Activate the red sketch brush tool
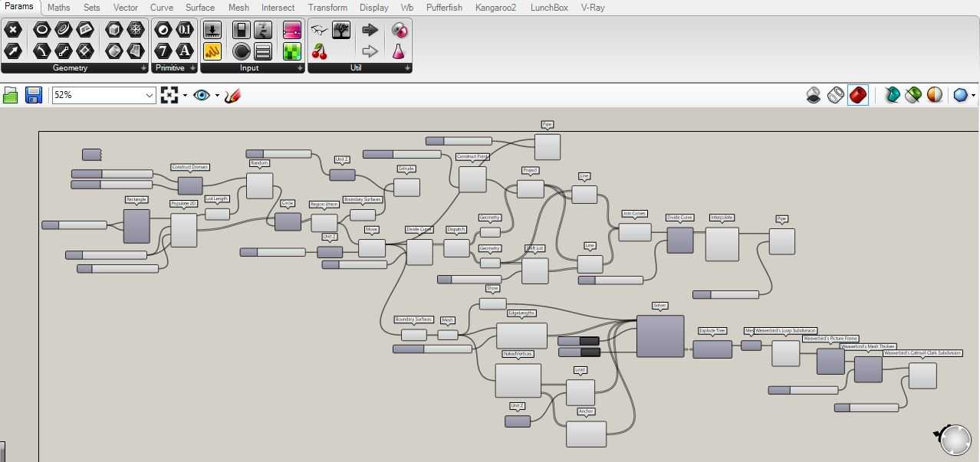This screenshot has height=462, width=980. (233, 95)
